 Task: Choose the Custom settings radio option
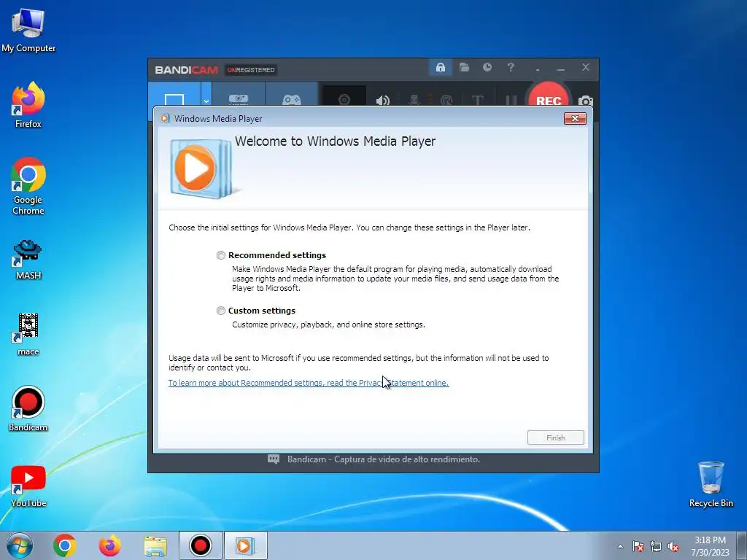pyautogui.click(x=220, y=311)
